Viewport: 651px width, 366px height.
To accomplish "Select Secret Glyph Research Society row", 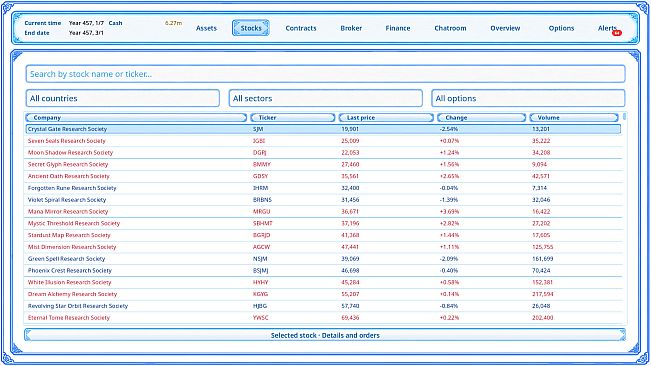I will (323, 164).
